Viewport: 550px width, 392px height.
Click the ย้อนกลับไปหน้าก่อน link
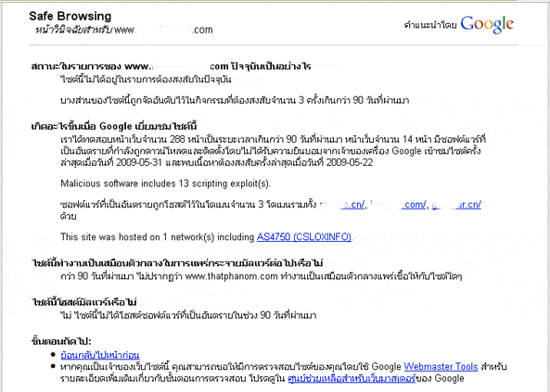tap(100, 355)
